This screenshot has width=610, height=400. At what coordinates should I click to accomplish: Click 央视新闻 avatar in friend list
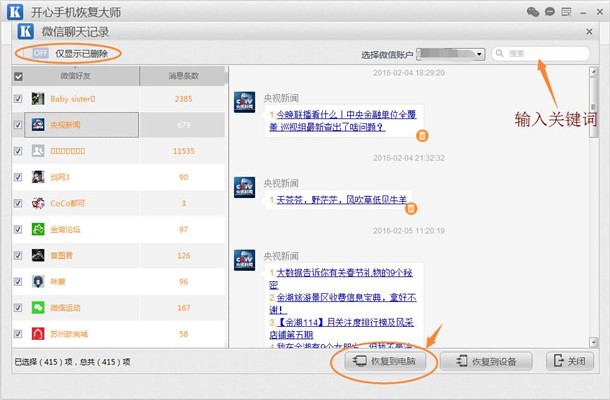point(38,125)
